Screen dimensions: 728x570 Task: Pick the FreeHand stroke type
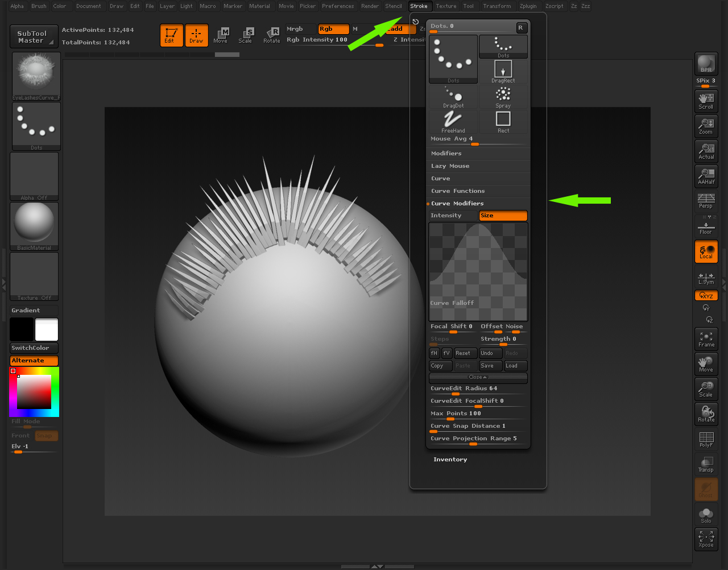[453, 122]
